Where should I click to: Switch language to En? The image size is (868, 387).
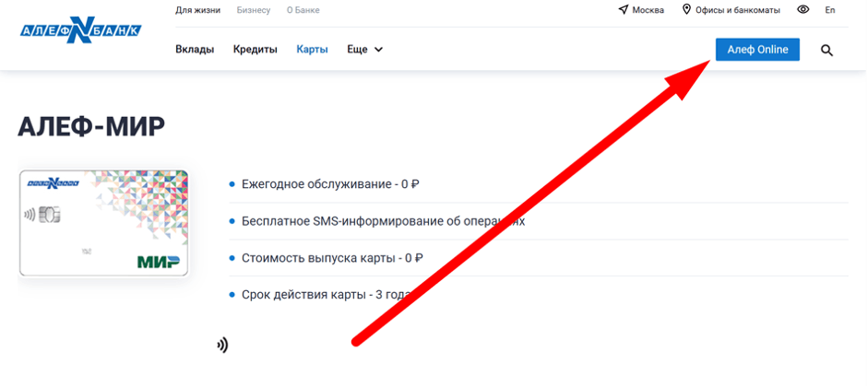point(830,10)
